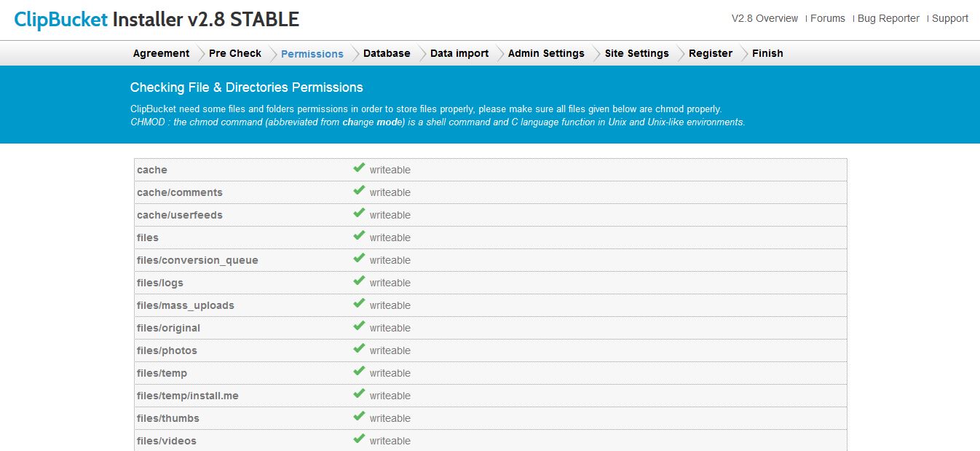Click the ClipBucket Installer logo title
This screenshot has width=980, height=451.
point(157,20)
